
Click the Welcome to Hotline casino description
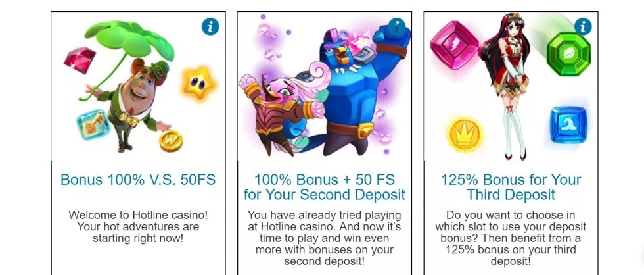pos(138,226)
